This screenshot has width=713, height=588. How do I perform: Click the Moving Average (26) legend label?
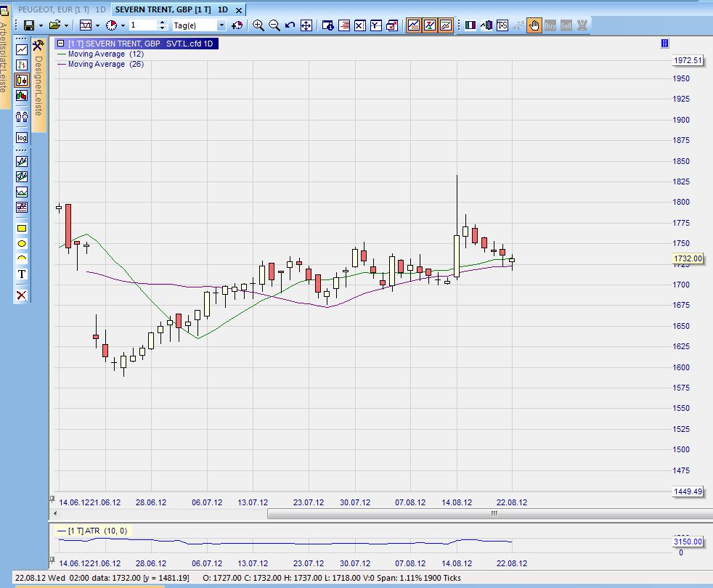tap(105, 65)
